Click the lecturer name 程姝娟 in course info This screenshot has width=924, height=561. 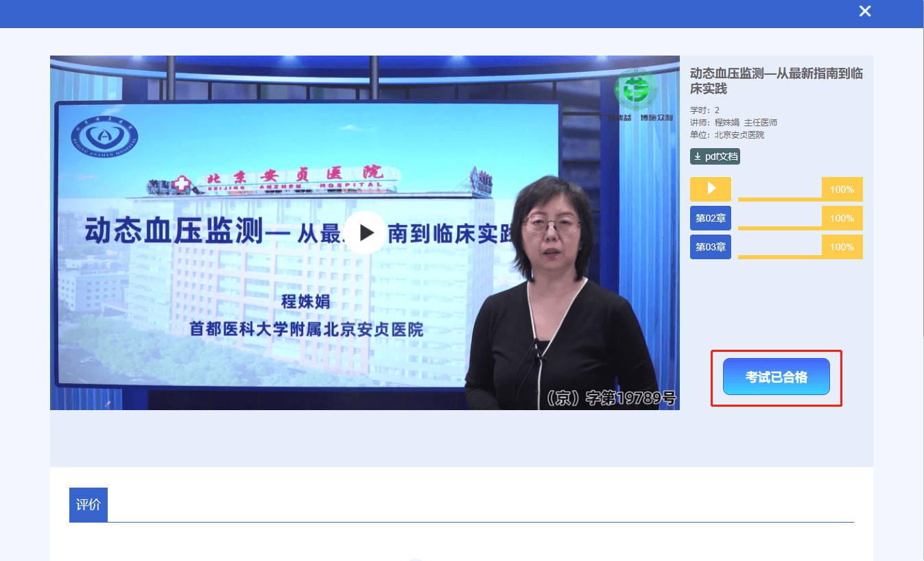point(727,122)
